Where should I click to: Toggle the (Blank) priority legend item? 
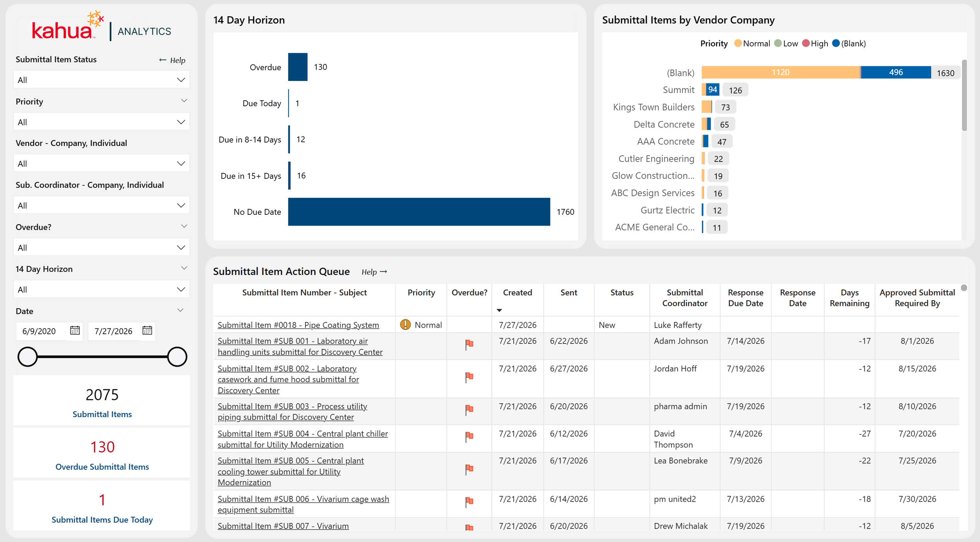(849, 43)
